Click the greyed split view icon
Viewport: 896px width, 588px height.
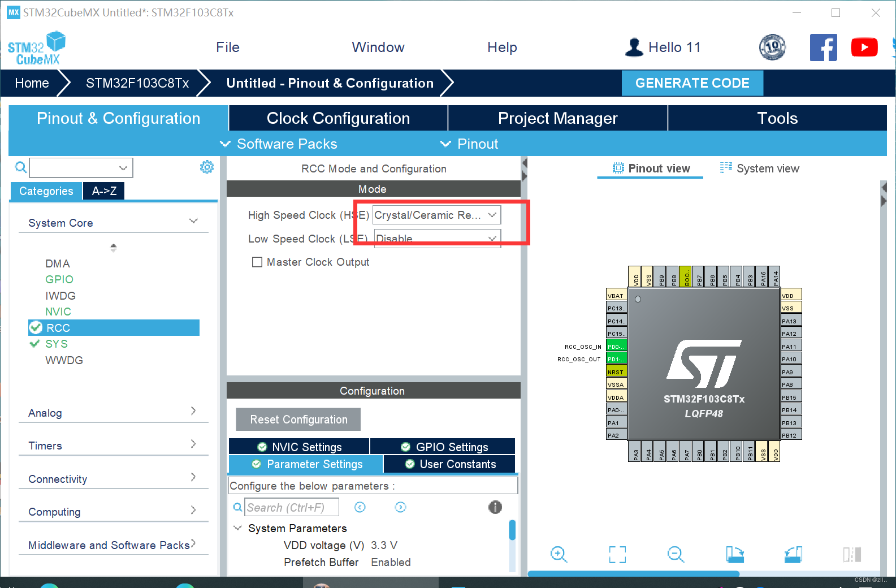[x=852, y=554]
